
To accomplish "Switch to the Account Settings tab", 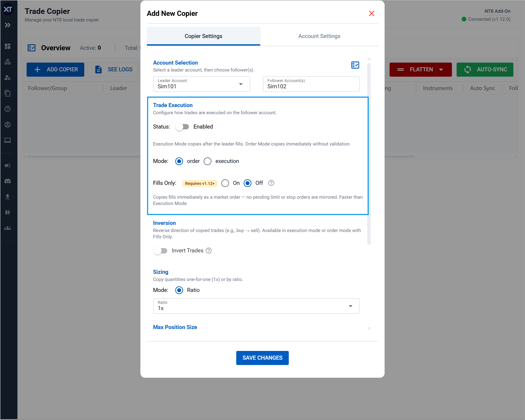I will tap(319, 36).
